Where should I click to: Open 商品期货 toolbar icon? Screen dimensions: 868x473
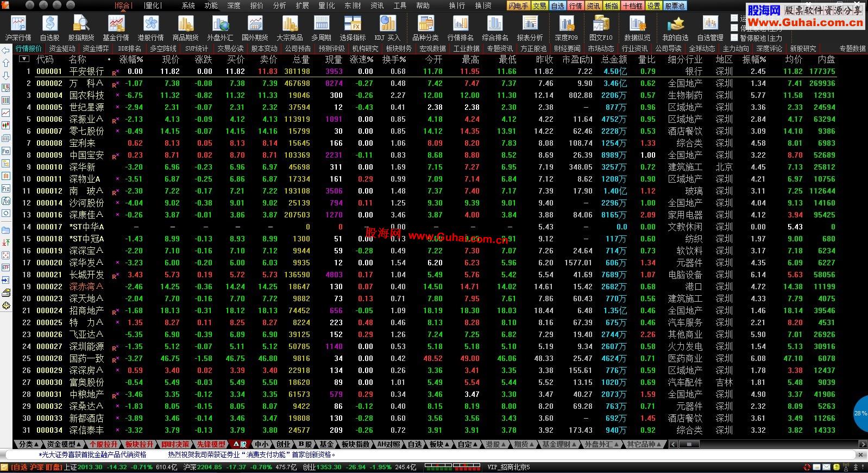tap(185, 28)
